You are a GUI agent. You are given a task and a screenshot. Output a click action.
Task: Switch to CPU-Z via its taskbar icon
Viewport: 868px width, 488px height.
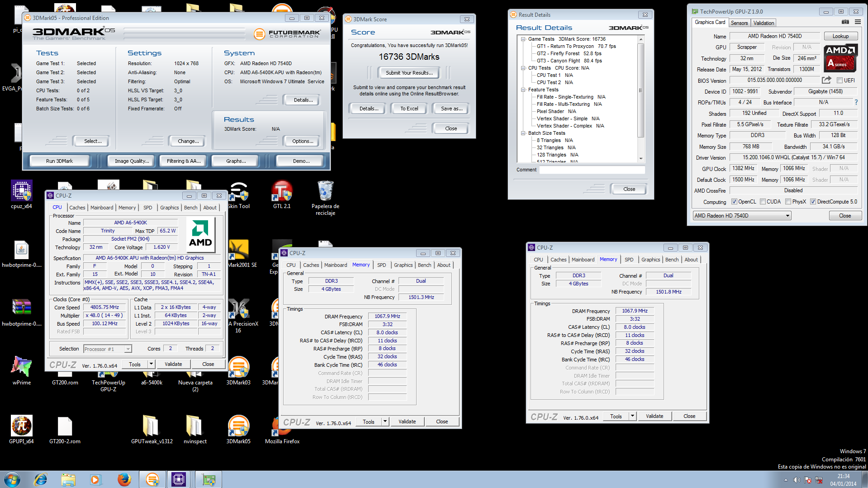click(179, 479)
